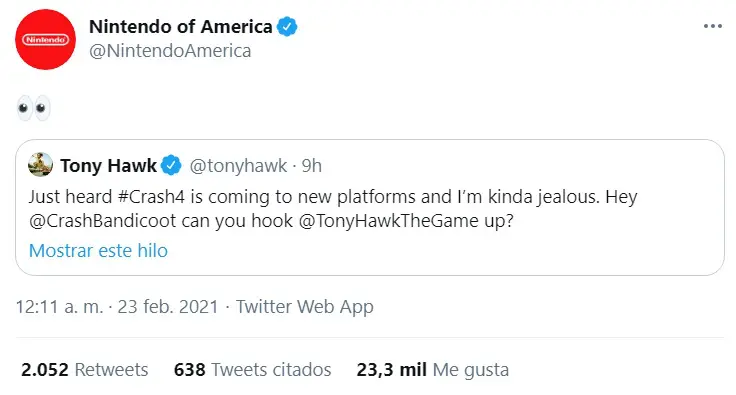
Task: Open the @CrashBandicoot mention
Action: pos(102,220)
